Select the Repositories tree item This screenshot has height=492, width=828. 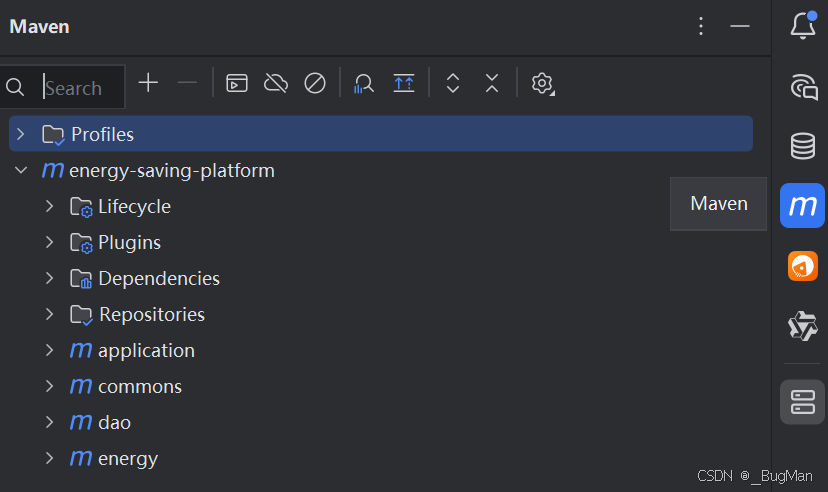[152, 315]
